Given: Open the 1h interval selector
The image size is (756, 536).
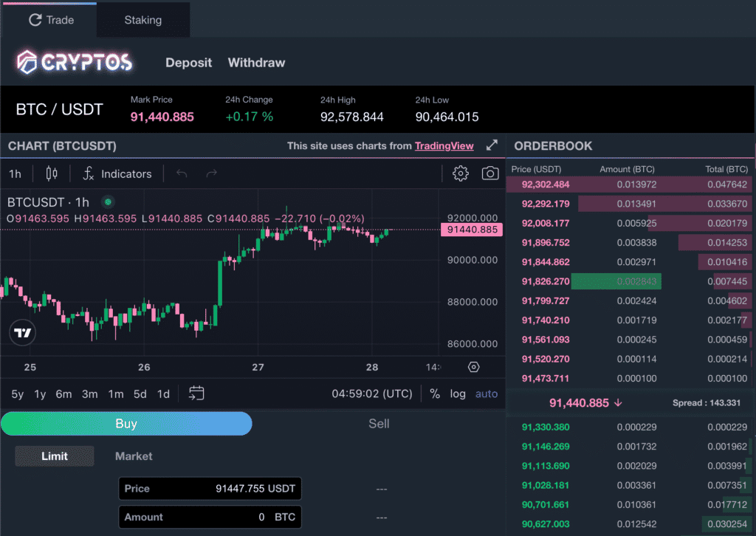Looking at the screenshot, I should click(x=15, y=173).
